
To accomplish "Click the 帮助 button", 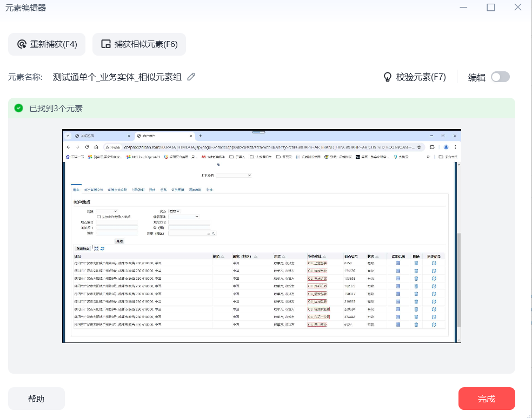I will pos(36,399).
